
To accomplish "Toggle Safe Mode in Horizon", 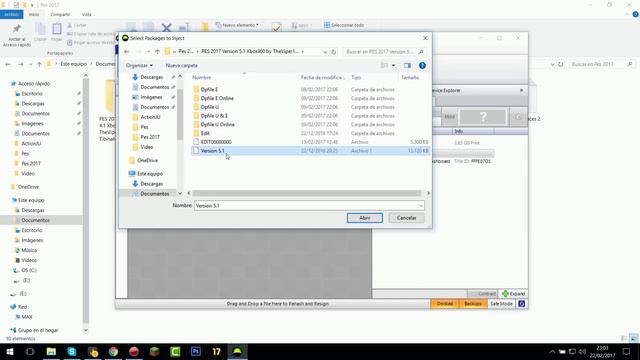I will point(501,304).
